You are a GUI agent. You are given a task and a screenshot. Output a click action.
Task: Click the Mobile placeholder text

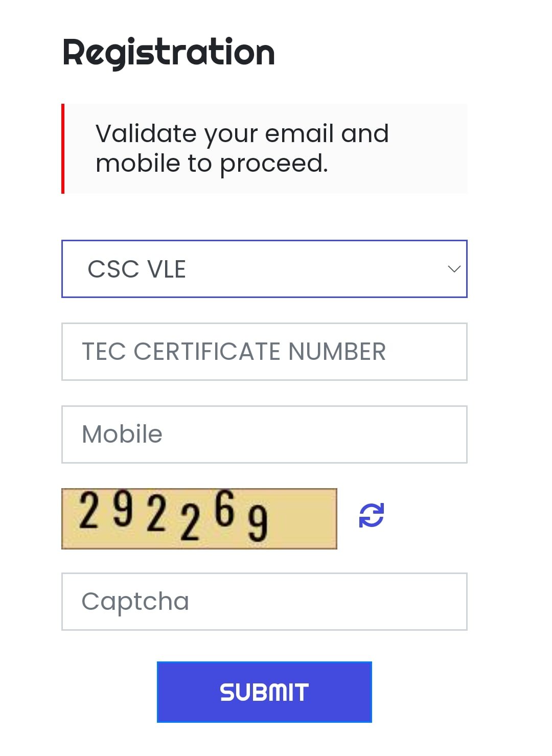pos(122,434)
